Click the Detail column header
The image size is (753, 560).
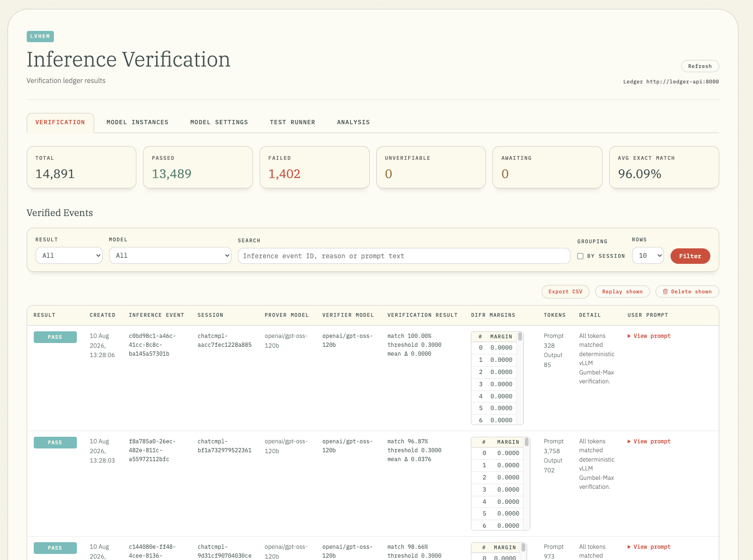coord(590,315)
